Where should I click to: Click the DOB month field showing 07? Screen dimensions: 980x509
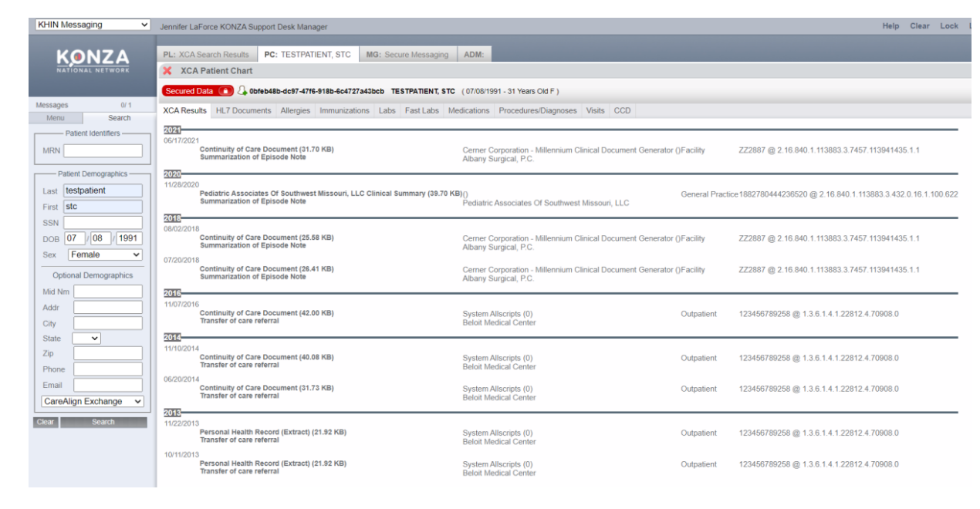click(74, 238)
